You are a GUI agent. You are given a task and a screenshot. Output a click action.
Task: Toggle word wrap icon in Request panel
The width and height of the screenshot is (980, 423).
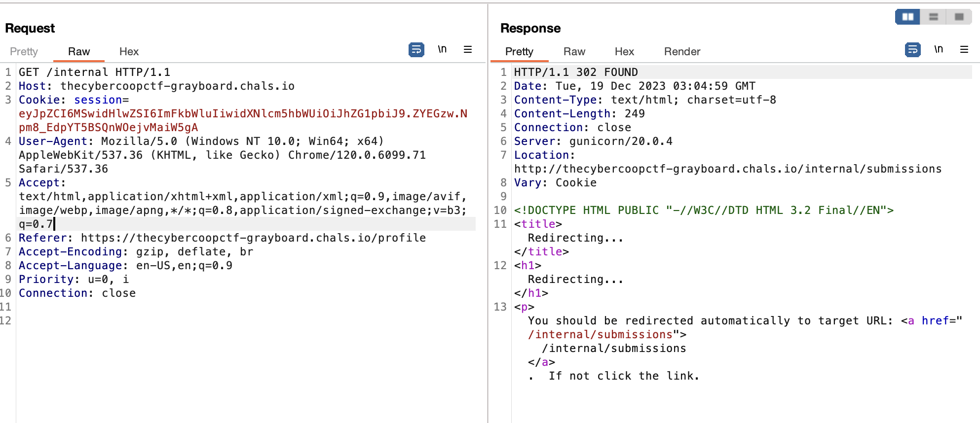tap(416, 50)
